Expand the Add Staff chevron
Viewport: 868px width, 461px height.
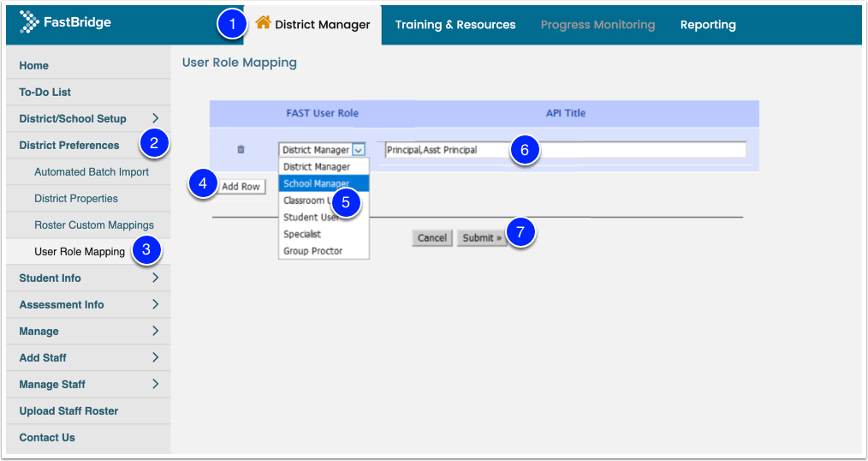pyautogui.click(x=156, y=358)
